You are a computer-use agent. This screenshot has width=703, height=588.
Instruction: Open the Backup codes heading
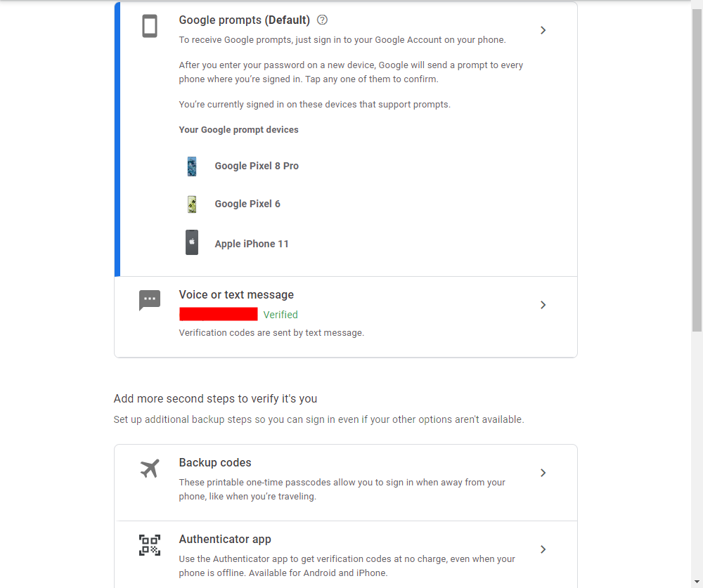click(215, 463)
